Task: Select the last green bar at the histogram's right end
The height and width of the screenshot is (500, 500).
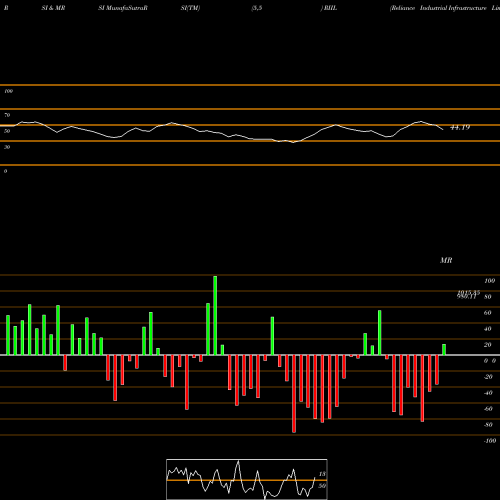Action: [444, 350]
